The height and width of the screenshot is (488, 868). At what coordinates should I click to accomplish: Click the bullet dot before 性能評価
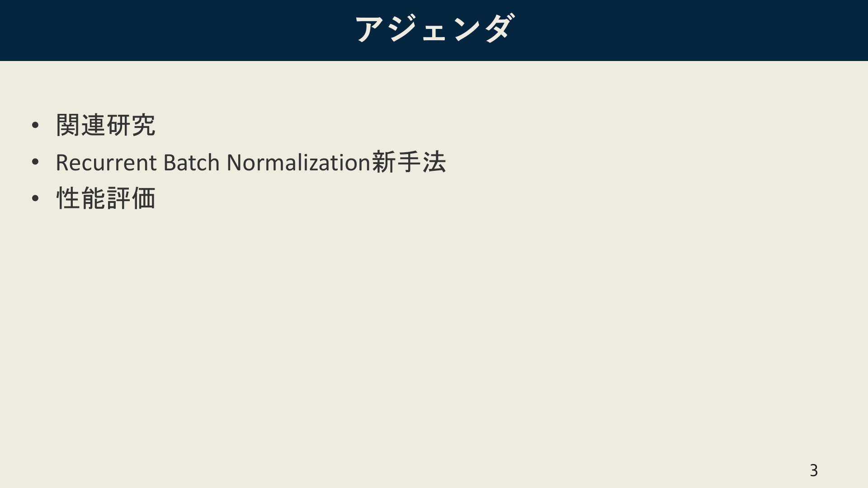(x=35, y=198)
